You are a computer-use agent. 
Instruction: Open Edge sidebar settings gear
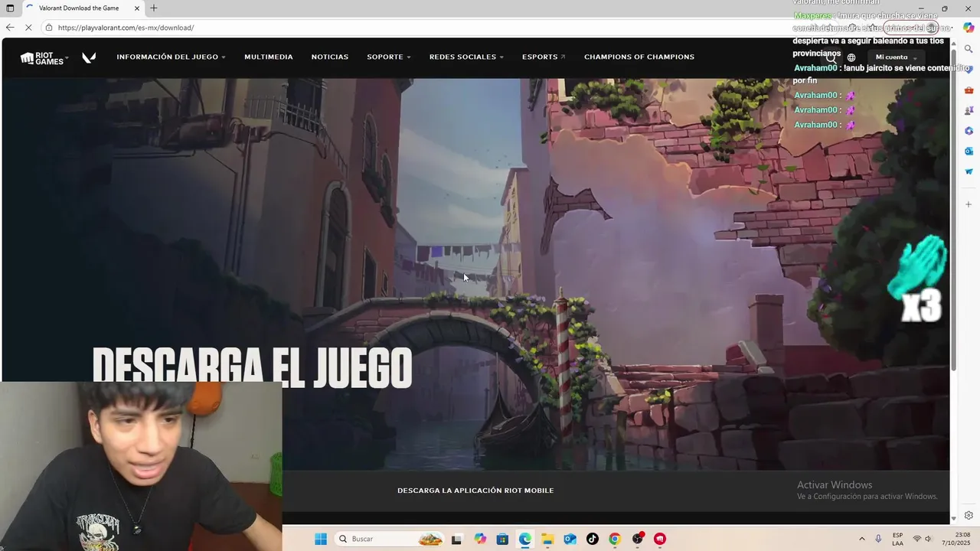[969, 516]
